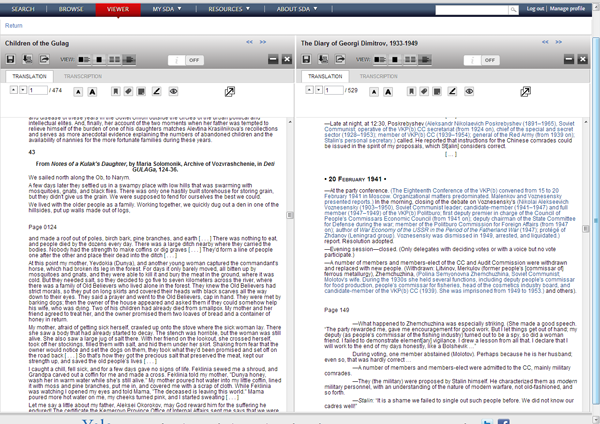
Task: Select image-only view in Dimitrov panel
Action: (x=395, y=60)
